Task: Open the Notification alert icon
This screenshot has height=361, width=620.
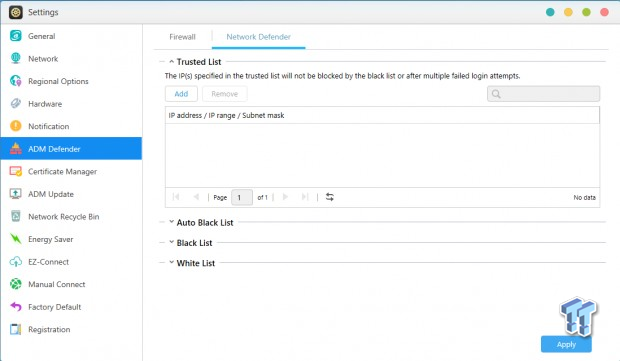Action: [x=16, y=126]
